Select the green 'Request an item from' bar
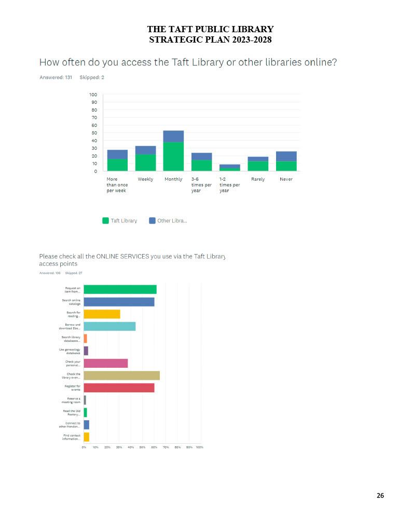The image size is (398, 532). (120, 289)
